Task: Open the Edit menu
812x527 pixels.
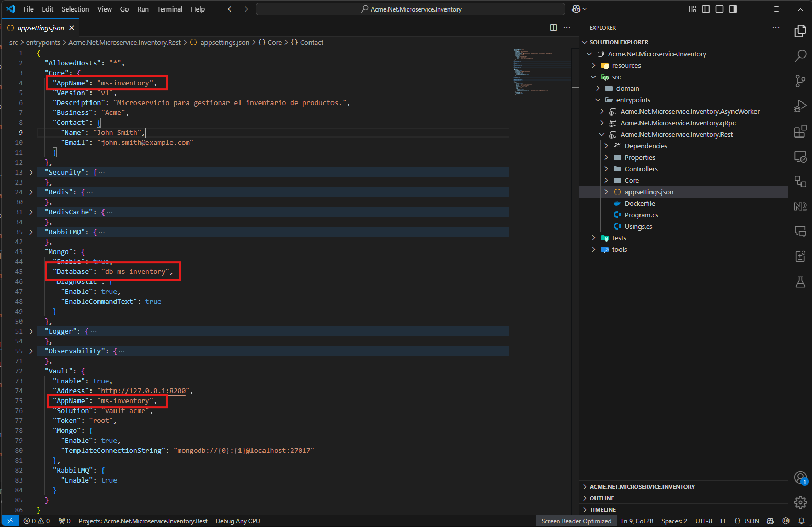Action: point(48,9)
